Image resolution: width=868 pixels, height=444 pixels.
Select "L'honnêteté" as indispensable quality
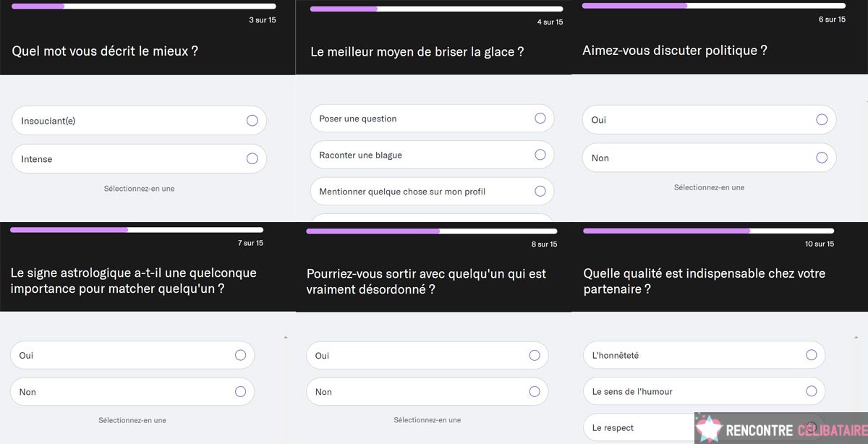coord(810,355)
